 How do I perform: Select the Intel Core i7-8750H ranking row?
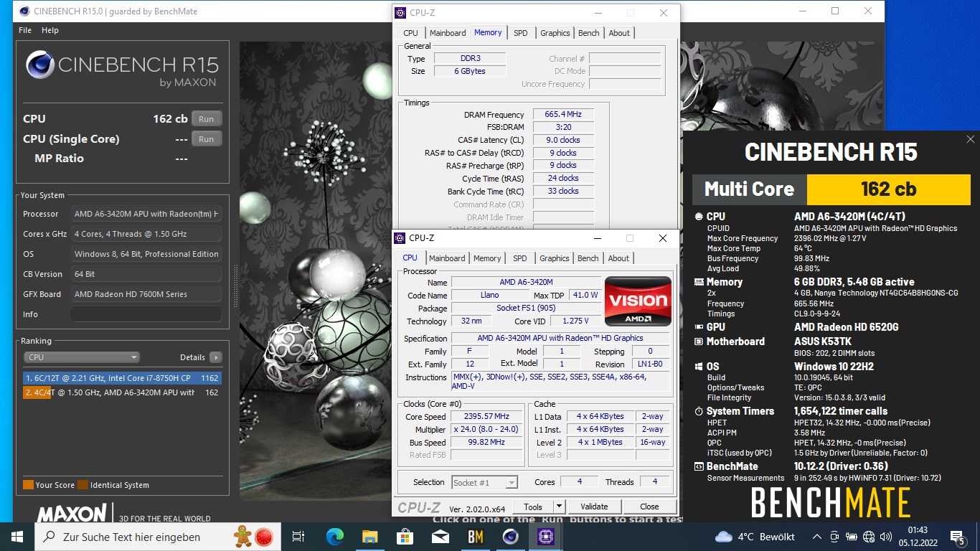(x=122, y=378)
